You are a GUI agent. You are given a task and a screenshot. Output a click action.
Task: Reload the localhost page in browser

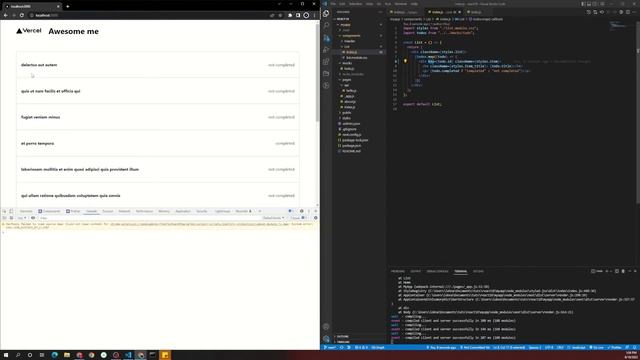pyautogui.click(x=22, y=15)
